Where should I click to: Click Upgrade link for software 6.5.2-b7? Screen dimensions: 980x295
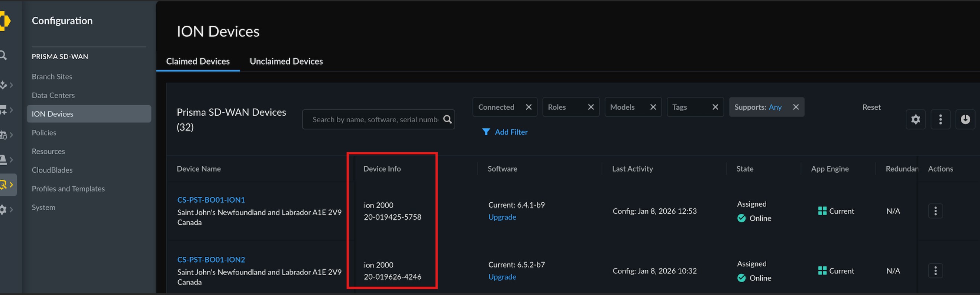click(x=502, y=277)
